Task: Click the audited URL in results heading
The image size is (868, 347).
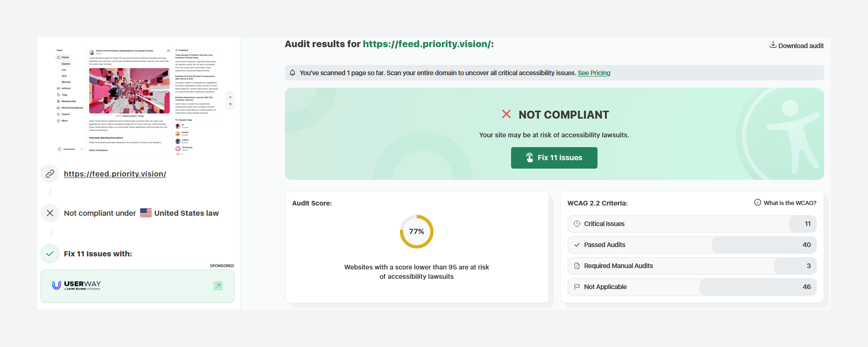Action: click(427, 44)
